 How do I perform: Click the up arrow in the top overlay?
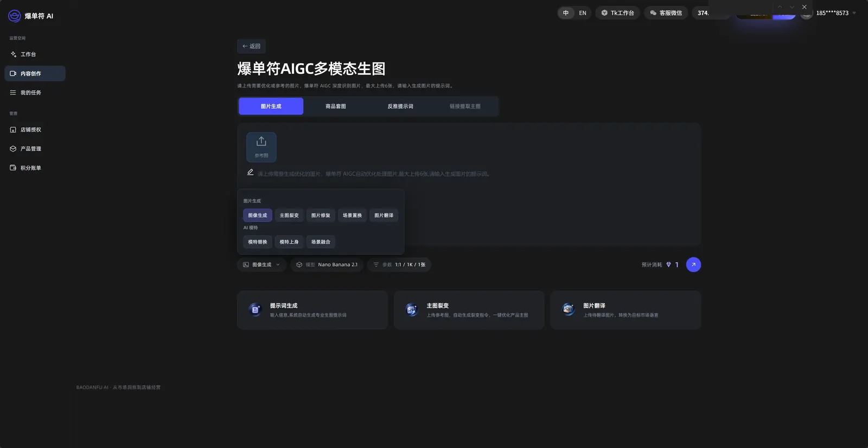click(x=780, y=7)
